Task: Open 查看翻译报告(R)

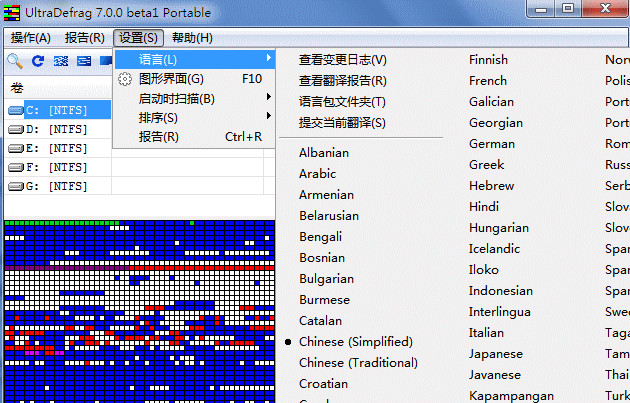Action: pyautogui.click(x=343, y=81)
